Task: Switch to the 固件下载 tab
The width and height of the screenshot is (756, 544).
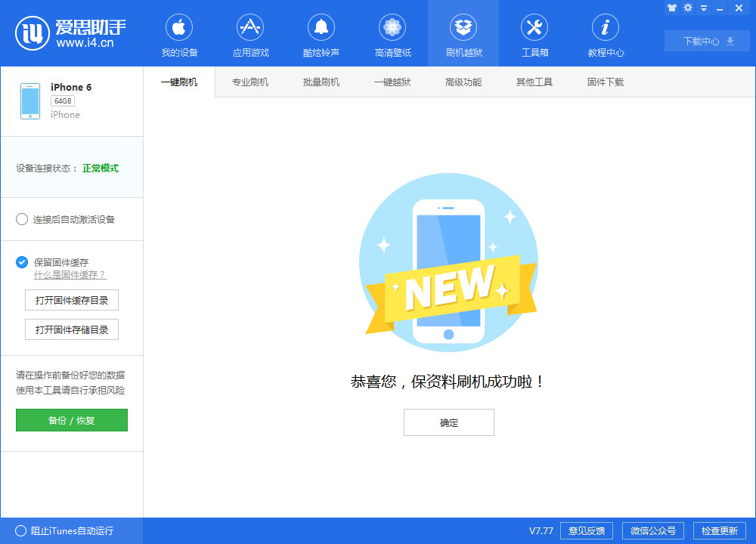Action: 605,82
